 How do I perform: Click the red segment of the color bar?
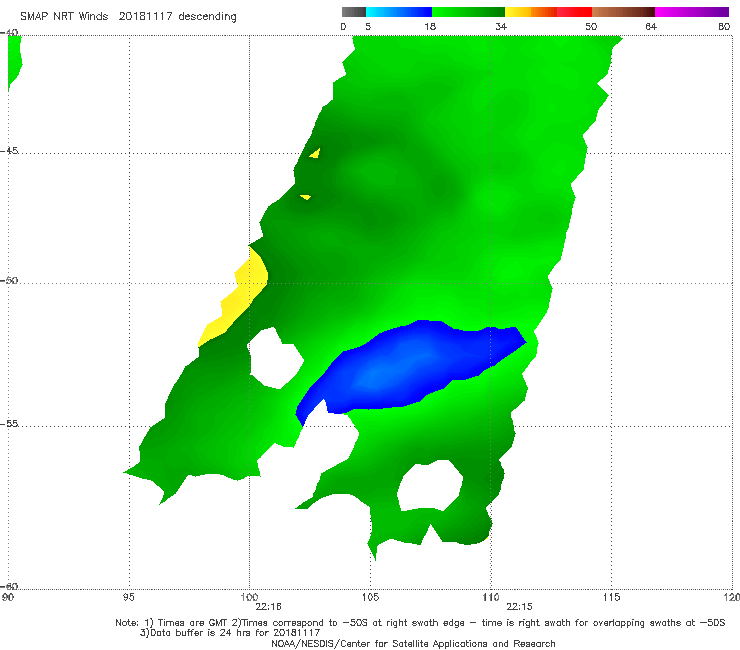[x=574, y=12]
